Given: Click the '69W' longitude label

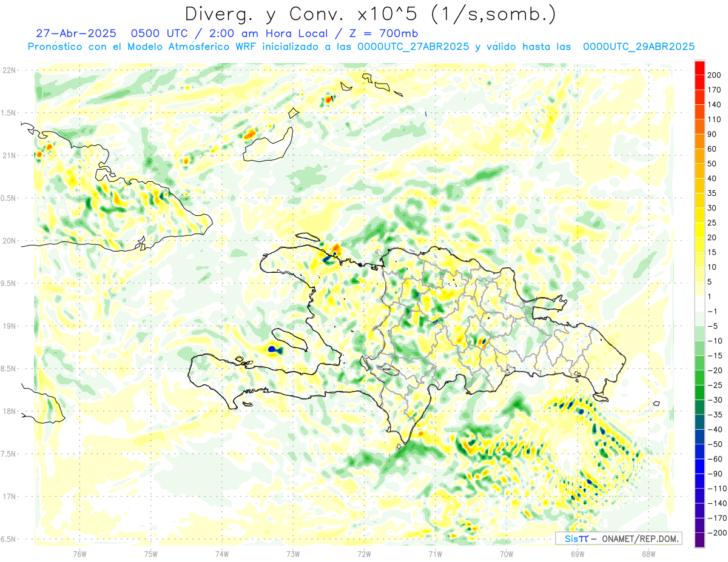Looking at the screenshot, I should pos(578,554).
